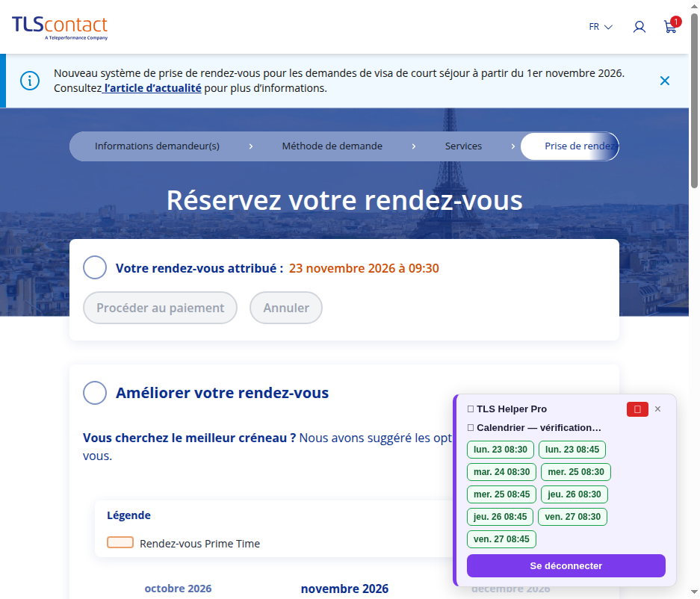700x599 pixels.
Task: Dismiss the notification banner with X
Action: click(665, 81)
